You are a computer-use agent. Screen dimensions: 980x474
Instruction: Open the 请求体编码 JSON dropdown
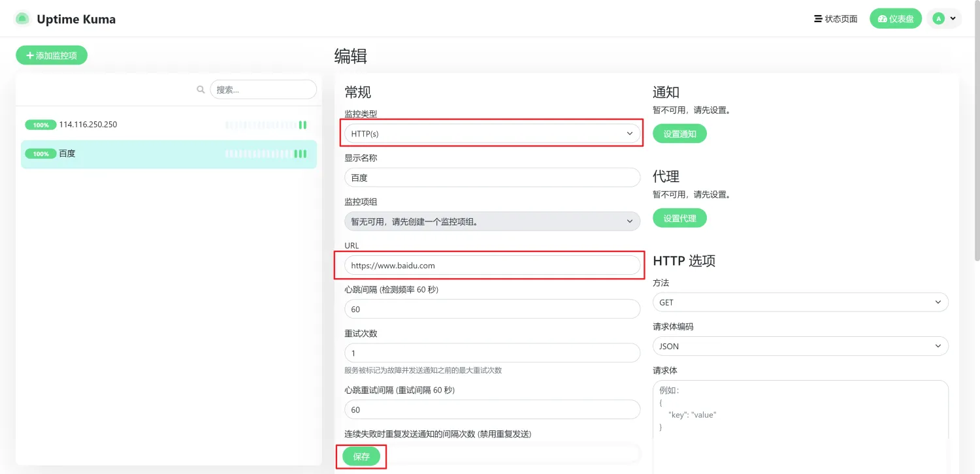point(800,346)
